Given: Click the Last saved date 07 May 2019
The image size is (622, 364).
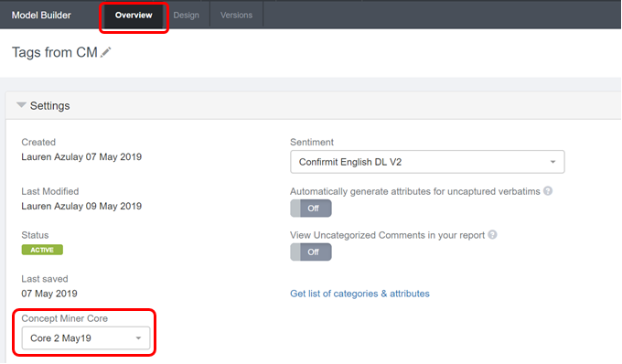Looking at the screenshot, I should pos(49,294).
